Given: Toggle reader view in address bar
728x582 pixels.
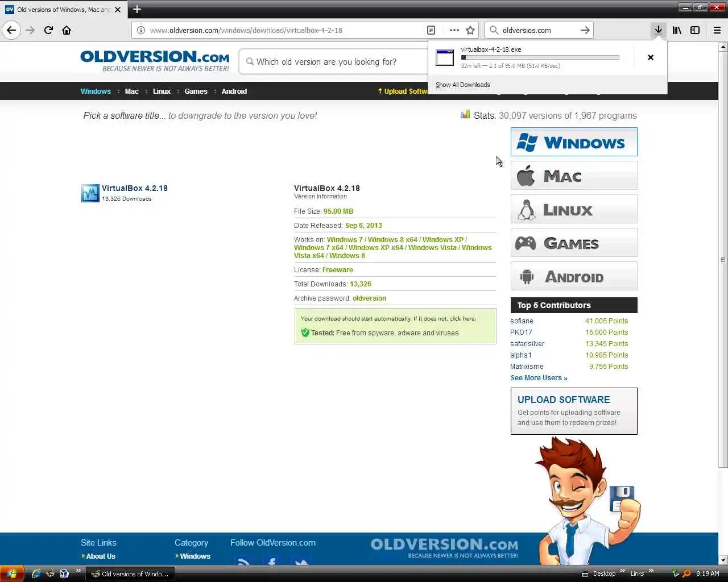Looking at the screenshot, I should pos(431,30).
